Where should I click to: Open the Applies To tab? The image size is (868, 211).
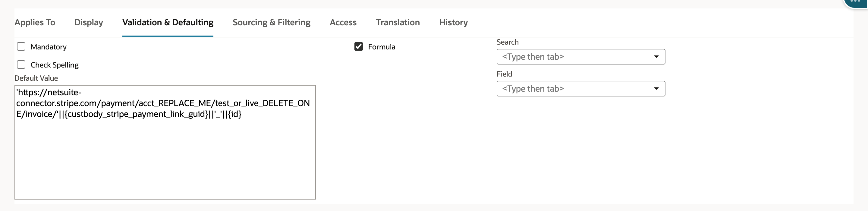point(35,22)
